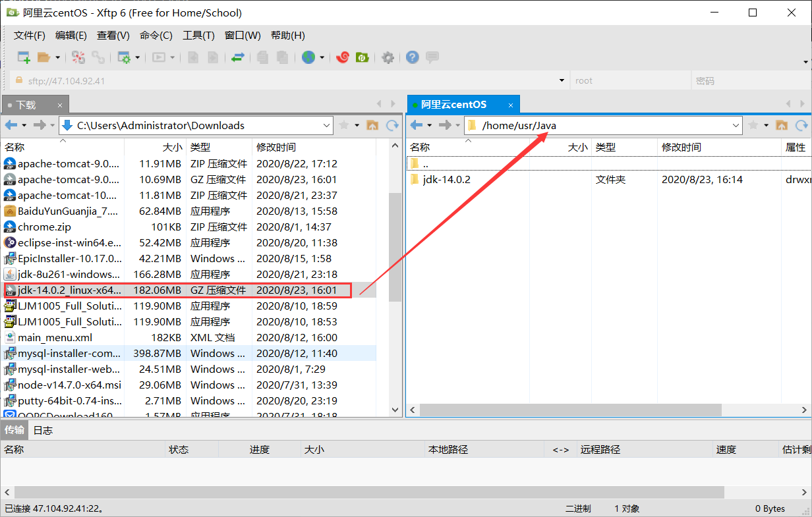This screenshot has width=812, height=517.
Task: Click the local pane forward arrow
Action: 40,125
